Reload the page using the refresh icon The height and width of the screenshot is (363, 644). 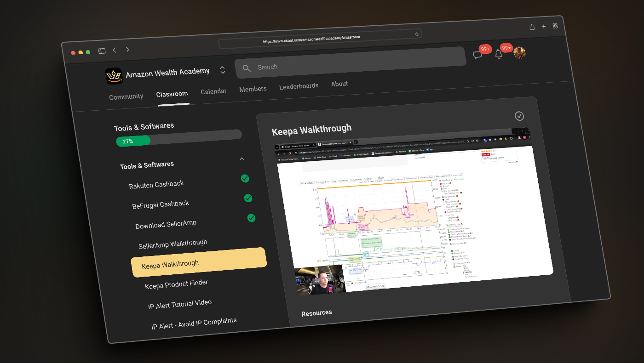(x=417, y=34)
